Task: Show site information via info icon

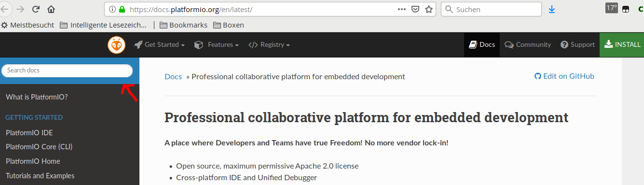Action: 112,9
